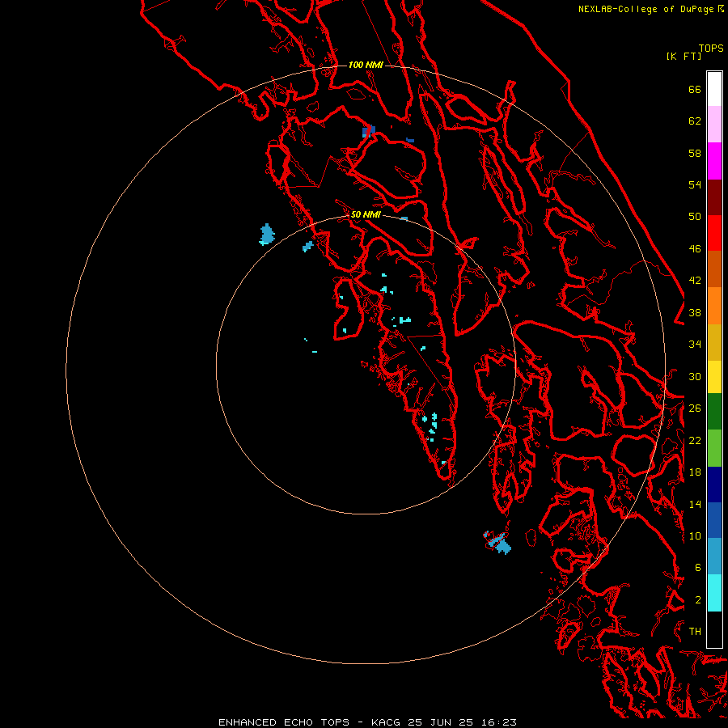Screen dimensions: 728x728
Task: Click the '10' legend value
Action: pyautogui.click(x=695, y=536)
